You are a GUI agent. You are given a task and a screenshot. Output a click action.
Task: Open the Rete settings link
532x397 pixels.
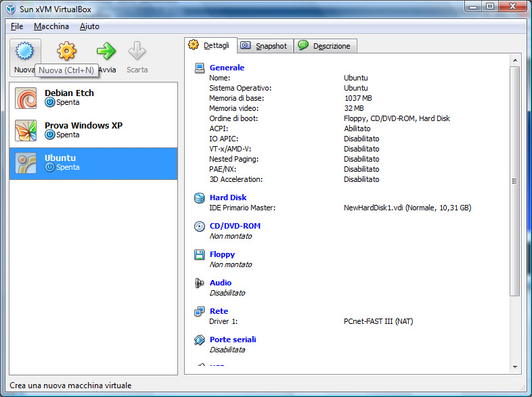(x=219, y=311)
